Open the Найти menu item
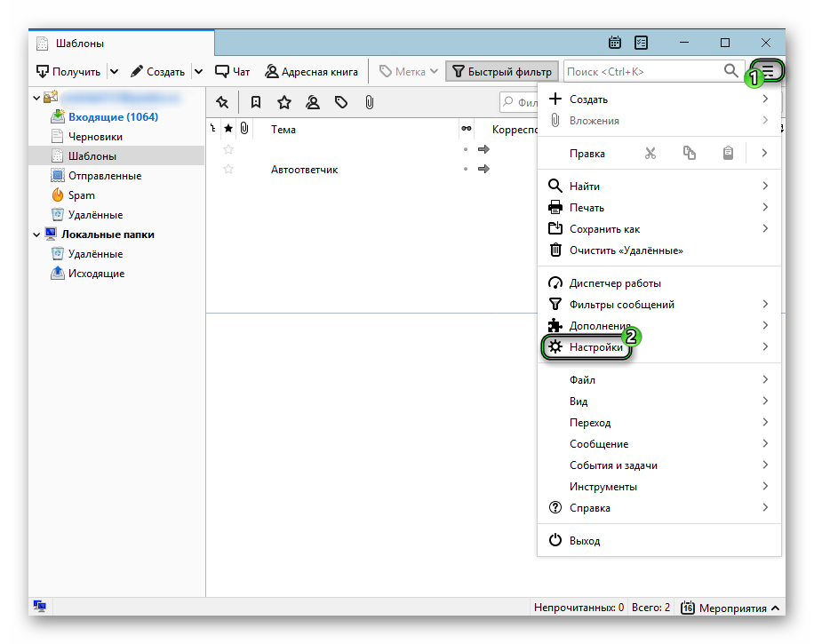The width and height of the screenshot is (814, 644). 658,187
